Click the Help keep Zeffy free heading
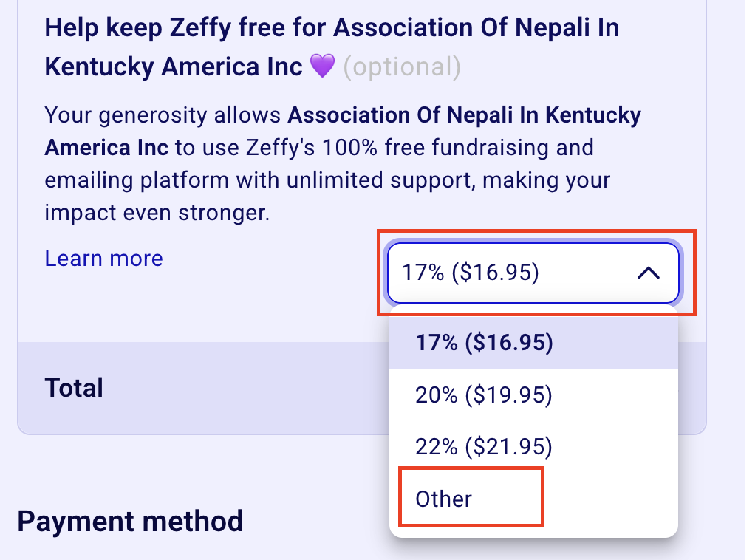The width and height of the screenshot is (755, 560). pyautogui.click(x=332, y=47)
